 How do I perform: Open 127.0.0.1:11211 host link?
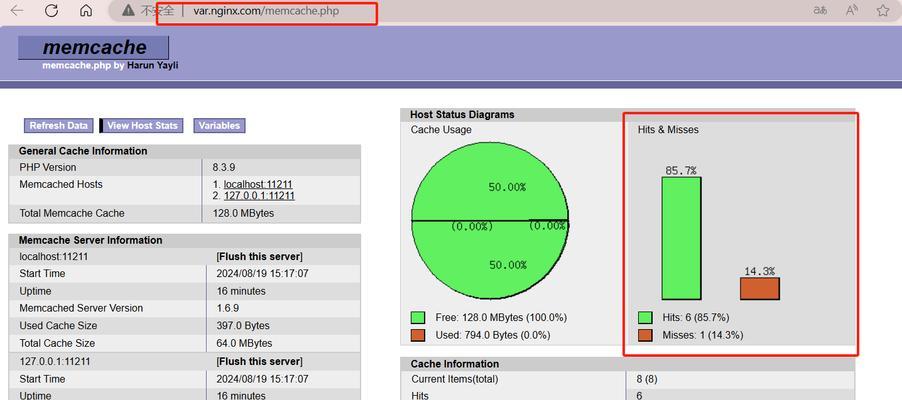(x=259, y=196)
